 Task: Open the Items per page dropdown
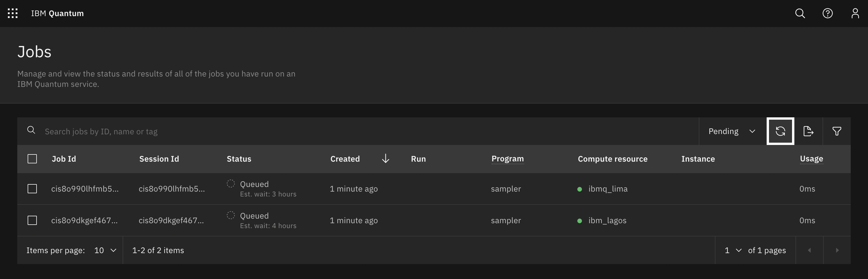[x=105, y=250]
